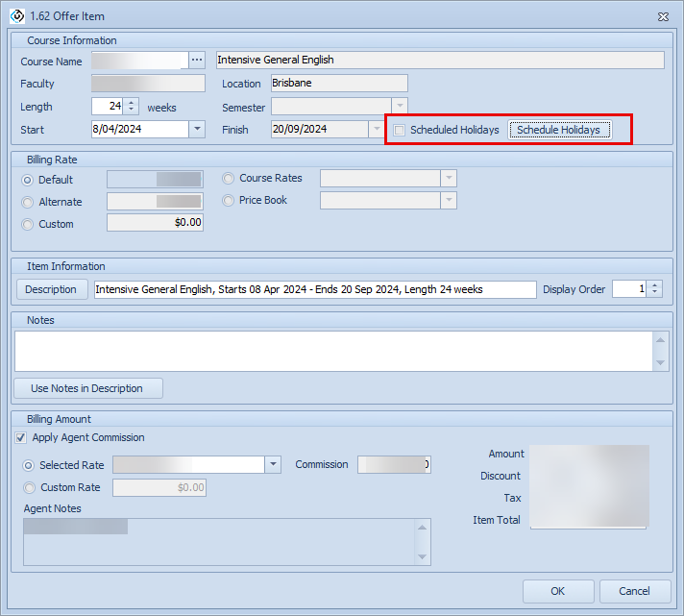The height and width of the screenshot is (616, 684).
Task: Select the Price Book radio button
Action: pos(228,200)
